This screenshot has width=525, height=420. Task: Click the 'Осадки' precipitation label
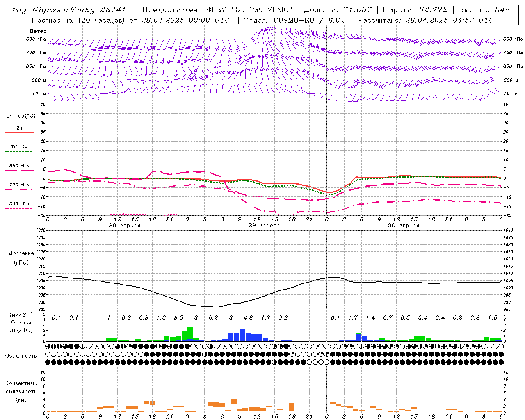(x=21, y=322)
